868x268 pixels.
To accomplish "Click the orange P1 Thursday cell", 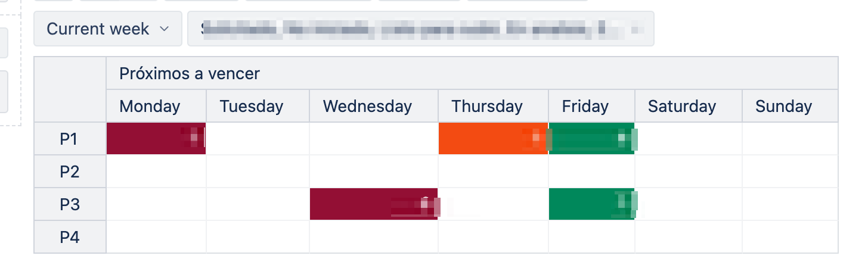I will tap(493, 139).
